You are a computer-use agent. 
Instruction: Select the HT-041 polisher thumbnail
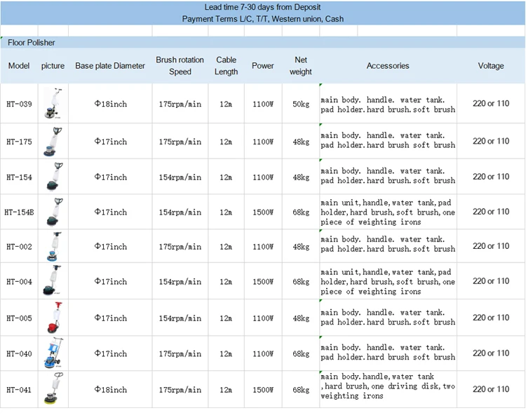pyautogui.click(x=53, y=389)
